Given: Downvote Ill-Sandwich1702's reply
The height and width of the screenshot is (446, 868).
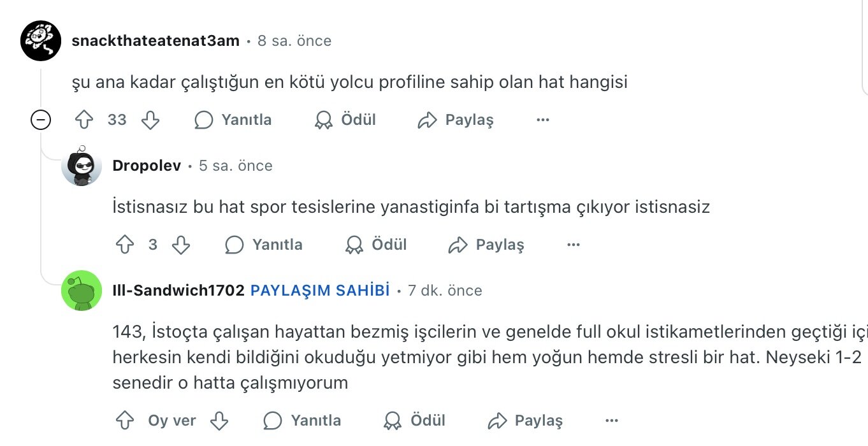Looking at the screenshot, I should 219,421.
